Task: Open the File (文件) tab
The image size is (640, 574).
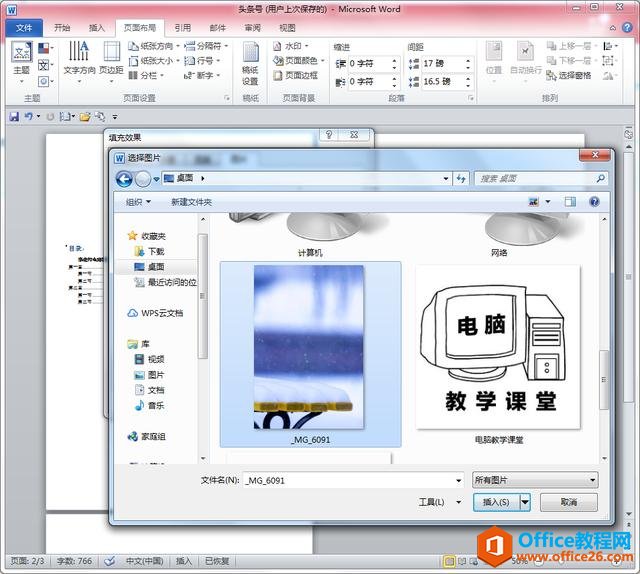Action: click(x=24, y=28)
